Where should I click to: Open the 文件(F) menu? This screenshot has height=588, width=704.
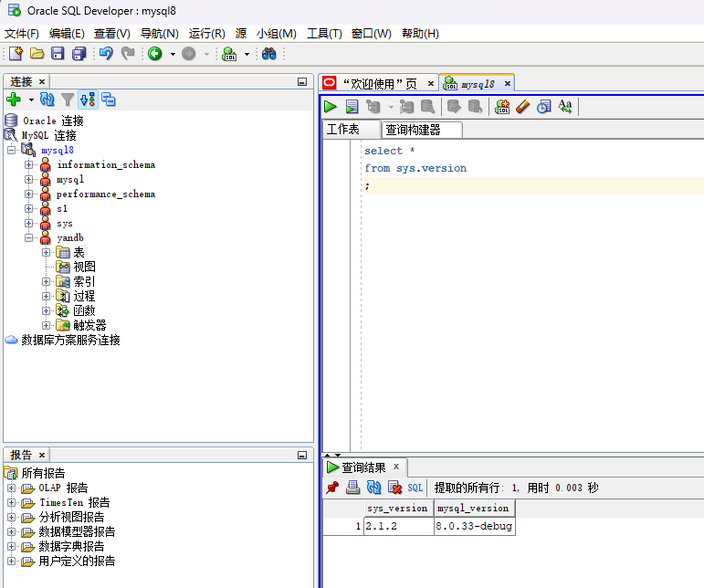point(22,34)
